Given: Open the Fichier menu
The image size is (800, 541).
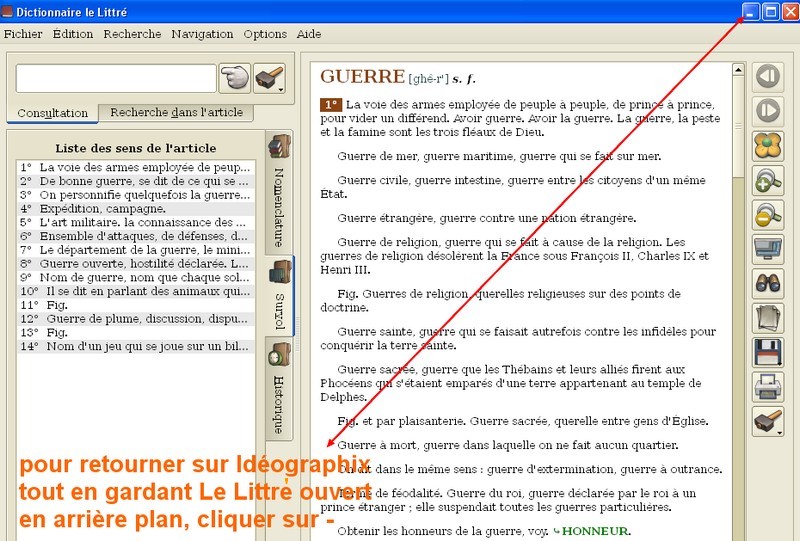Looking at the screenshot, I should pos(23,34).
